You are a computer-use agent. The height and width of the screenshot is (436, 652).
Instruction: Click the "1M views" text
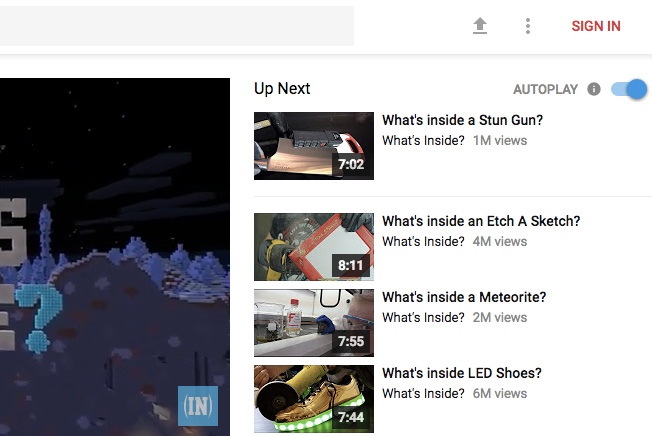tap(500, 140)
